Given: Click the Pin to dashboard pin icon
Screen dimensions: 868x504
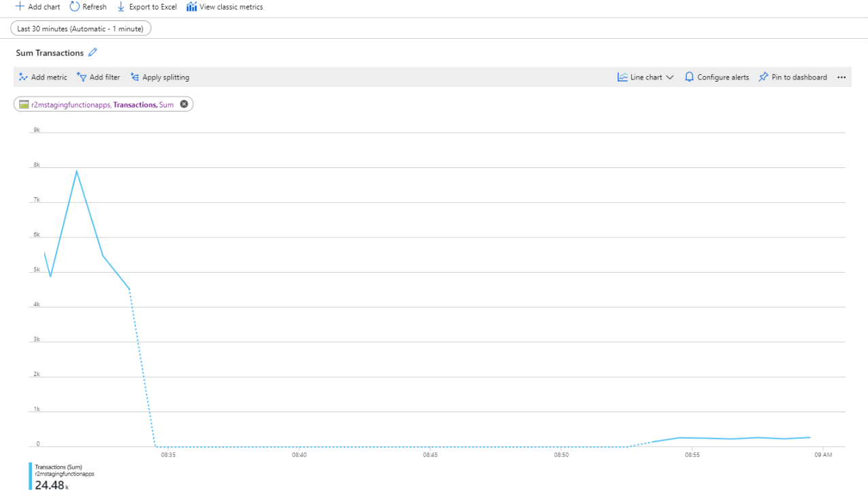Looking at the screenshot, I should click(763, 78).
